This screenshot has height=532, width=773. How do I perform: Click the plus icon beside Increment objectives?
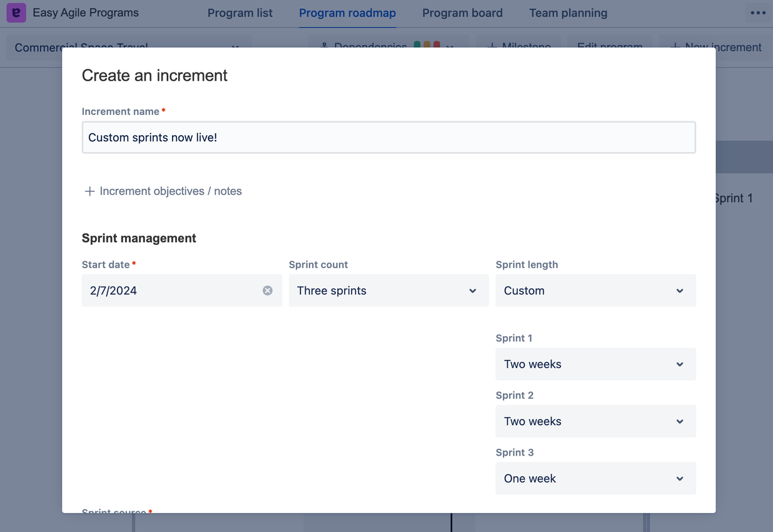(89, 191)
